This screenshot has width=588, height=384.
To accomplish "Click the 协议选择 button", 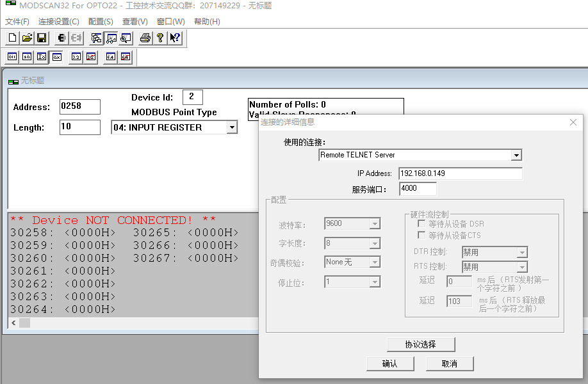I will 420,344.
